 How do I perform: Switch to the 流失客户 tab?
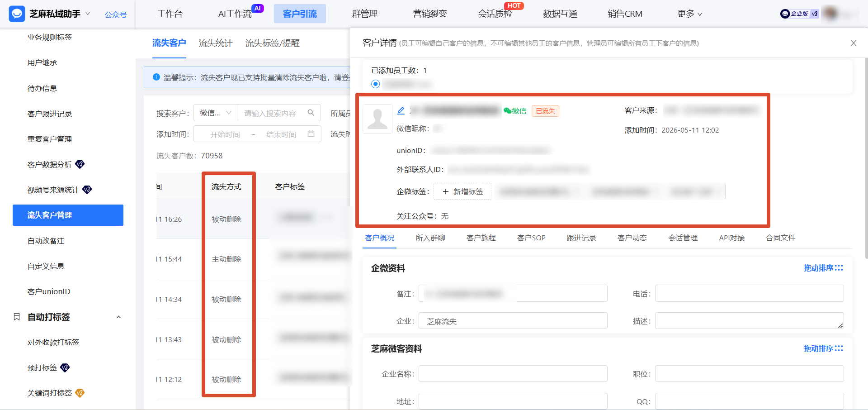[x=169, y=43]
